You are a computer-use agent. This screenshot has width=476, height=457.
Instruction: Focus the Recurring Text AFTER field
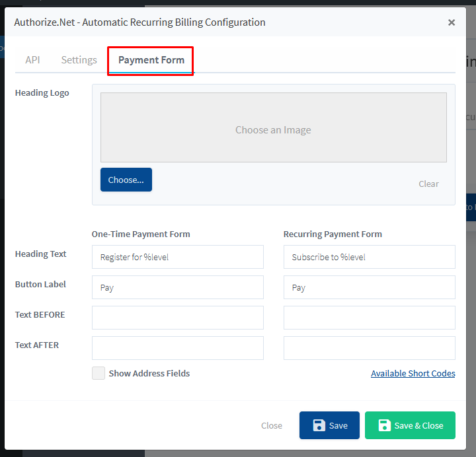[x=370, y=348]
